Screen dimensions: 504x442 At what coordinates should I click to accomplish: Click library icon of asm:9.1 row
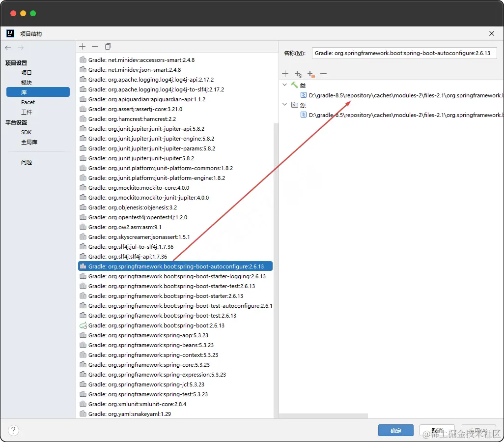pyautogui.click(x=83, y=227)
